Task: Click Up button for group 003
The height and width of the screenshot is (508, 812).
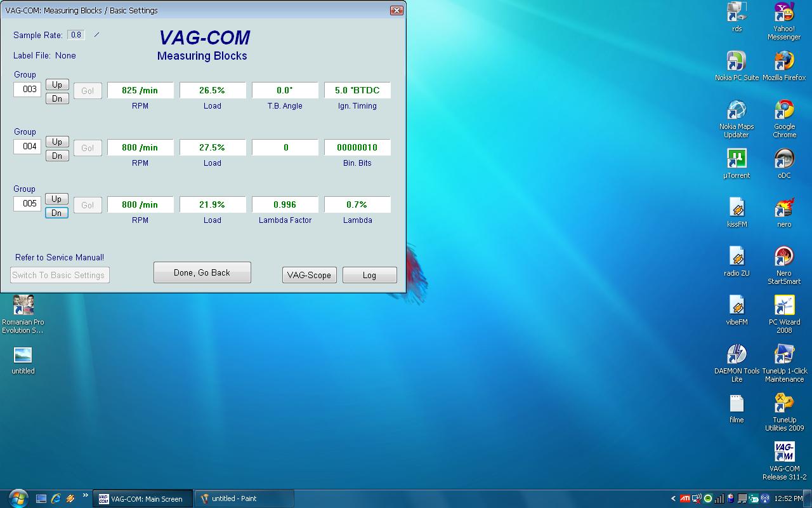Action: pos(57,84)
